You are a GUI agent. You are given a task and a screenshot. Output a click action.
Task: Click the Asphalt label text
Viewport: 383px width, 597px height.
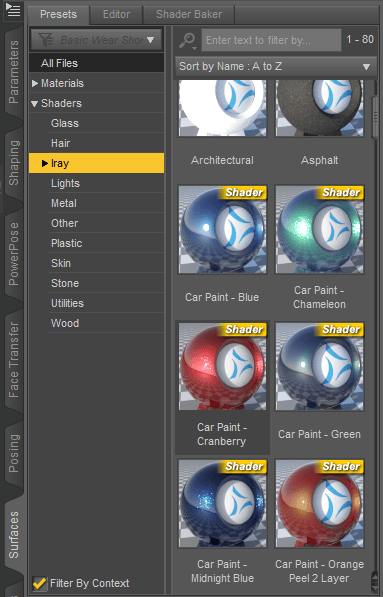tap(319, 160)
